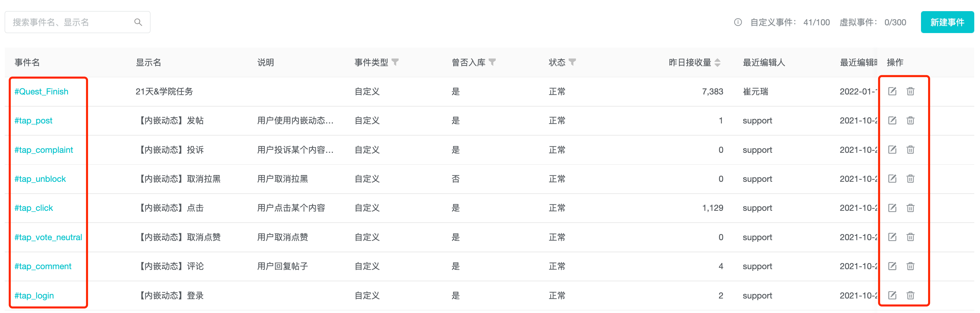980x313 pixels.
Task: Open the #Quest_Finish event link
Action: pos(41,91)
